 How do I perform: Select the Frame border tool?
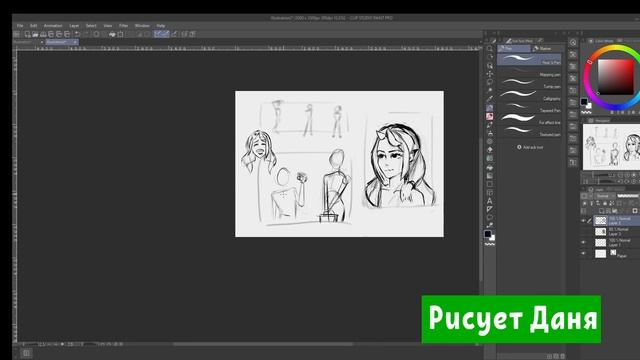click(x=489, y=192)
